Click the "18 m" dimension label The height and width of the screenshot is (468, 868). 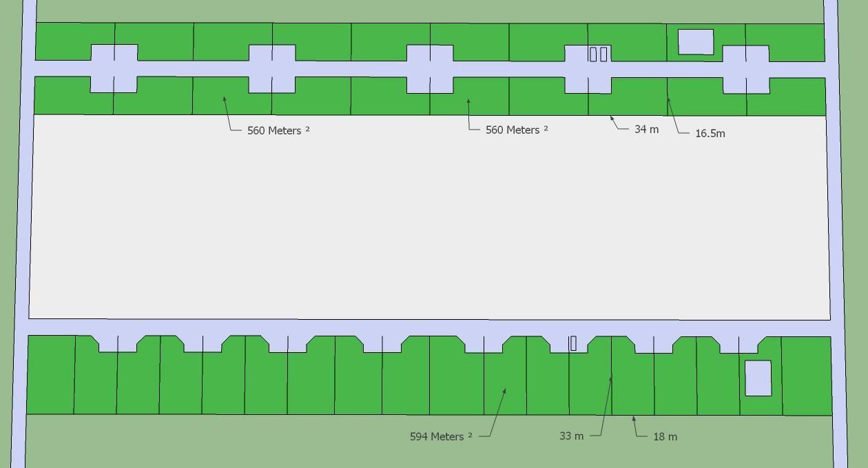(665, 436)
